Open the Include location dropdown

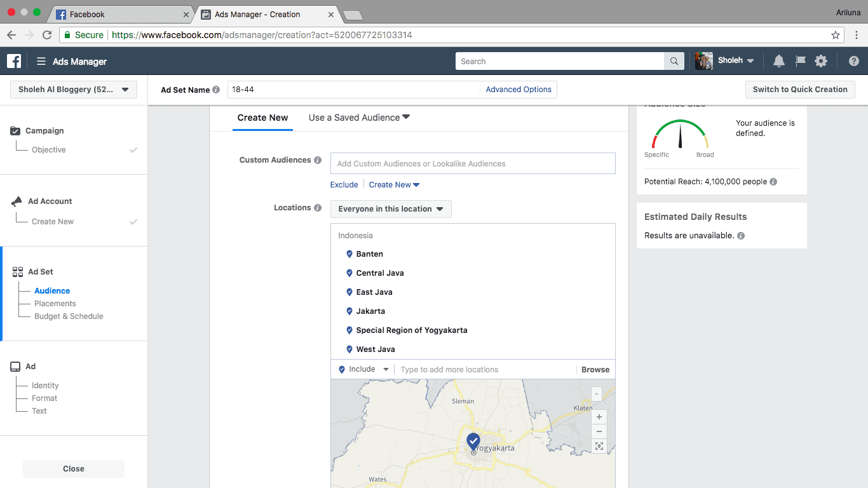click(x=363, y=369)
